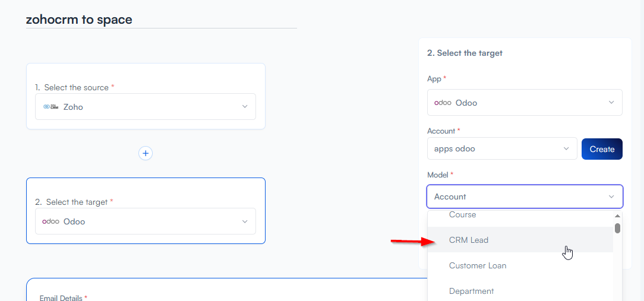Click the 'zohocrm to space' title field
Screen dimensions: 644x301
(x=160, y=20)
